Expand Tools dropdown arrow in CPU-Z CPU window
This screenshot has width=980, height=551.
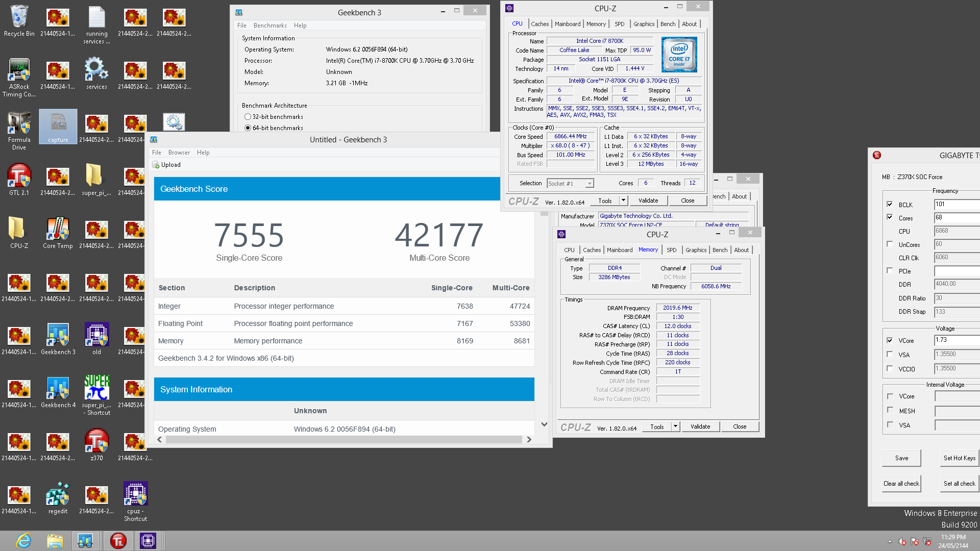(x=623, y=201)
